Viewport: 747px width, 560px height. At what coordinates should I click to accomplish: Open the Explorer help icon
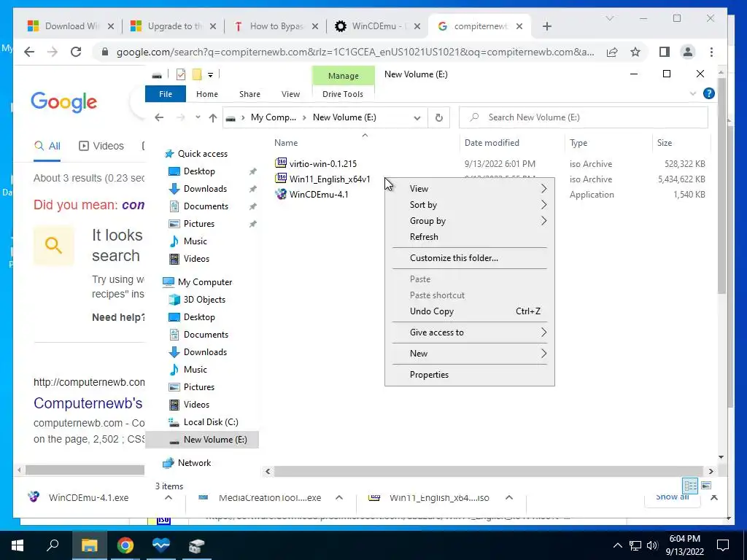pyautogui.click(x=709, y=94)
